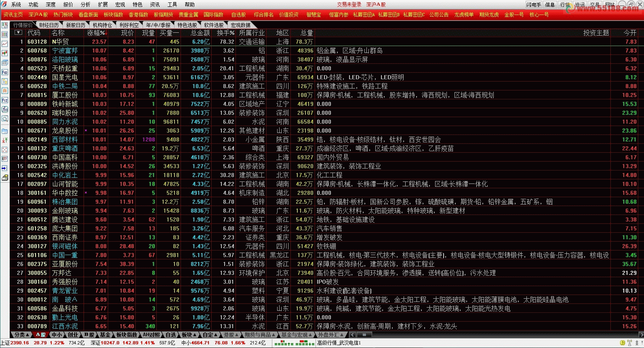Click the printer icon in sidebar
644x348 pixels.
pos(4,177)
